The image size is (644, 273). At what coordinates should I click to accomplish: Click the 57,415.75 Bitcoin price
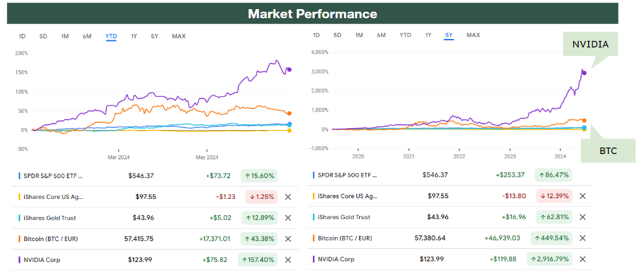click(139, 239)
